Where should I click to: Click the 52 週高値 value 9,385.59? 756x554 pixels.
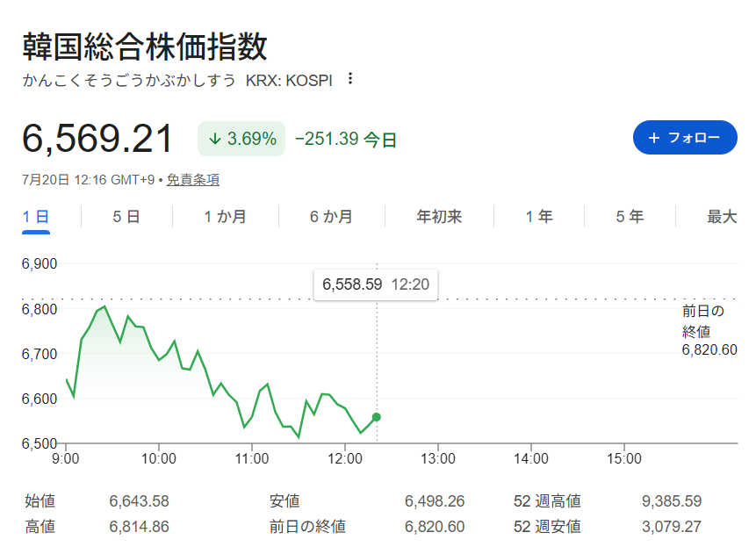(672, 501)
